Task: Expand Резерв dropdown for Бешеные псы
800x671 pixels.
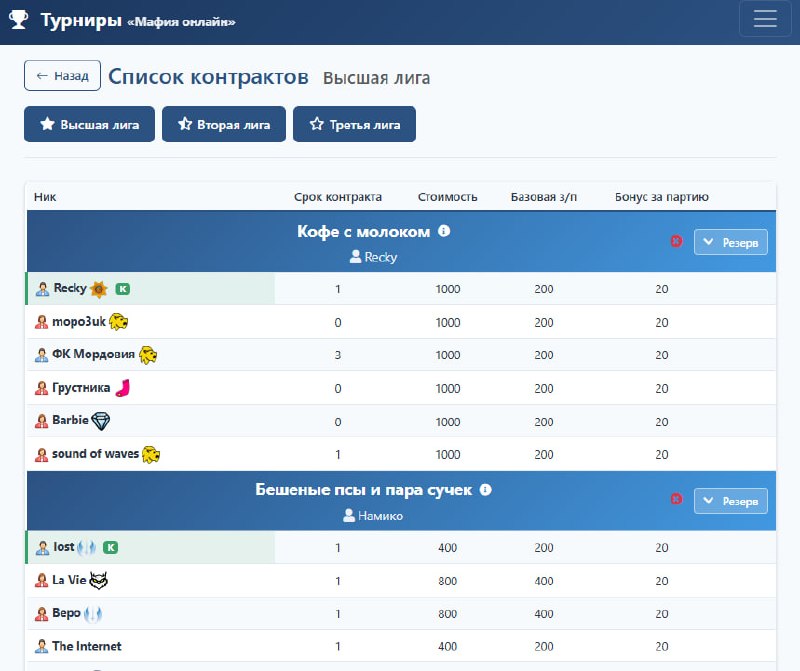Action: click(731, 501)
